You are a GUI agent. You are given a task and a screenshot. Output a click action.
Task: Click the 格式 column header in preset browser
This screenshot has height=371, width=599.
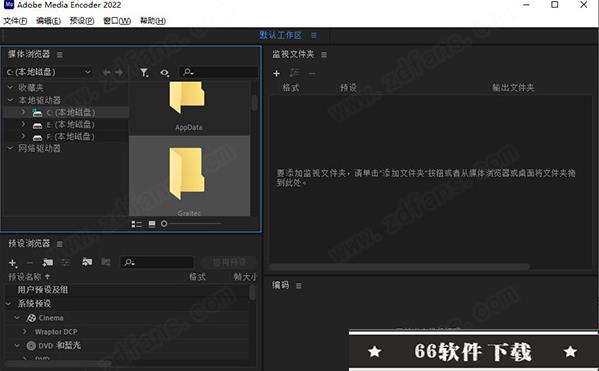pos(198,277)
